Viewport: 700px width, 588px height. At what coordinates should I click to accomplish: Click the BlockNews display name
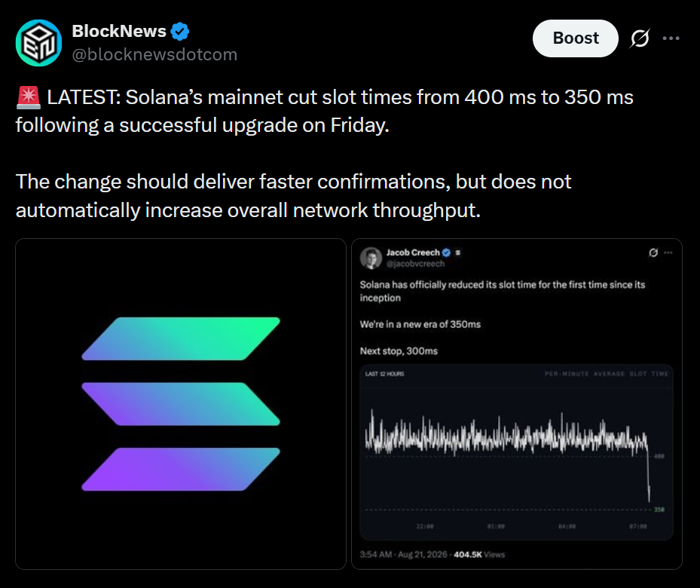[119, 31]
